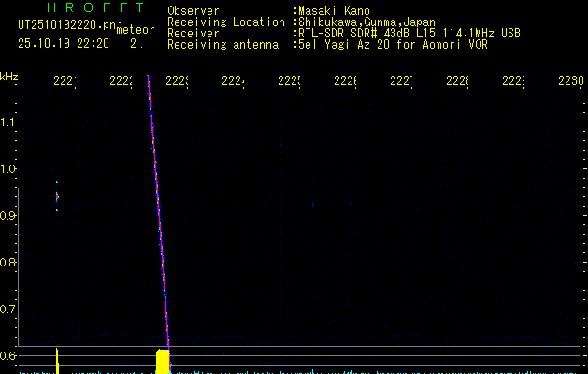Click the 25.10.19 22:20 timestamp

63,43
